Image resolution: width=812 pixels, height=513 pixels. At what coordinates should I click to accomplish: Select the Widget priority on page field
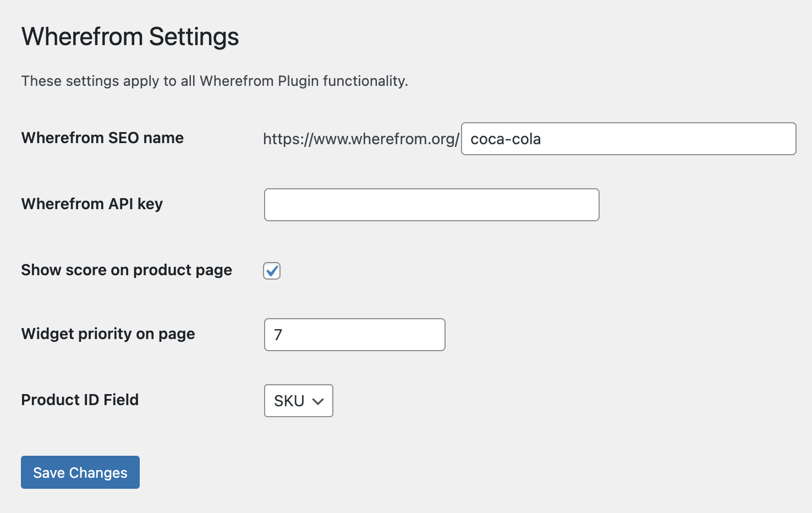[x=354, y=335]
